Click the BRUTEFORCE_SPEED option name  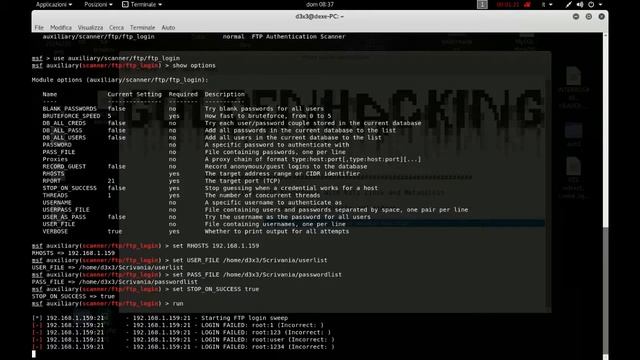coord(71,116)
